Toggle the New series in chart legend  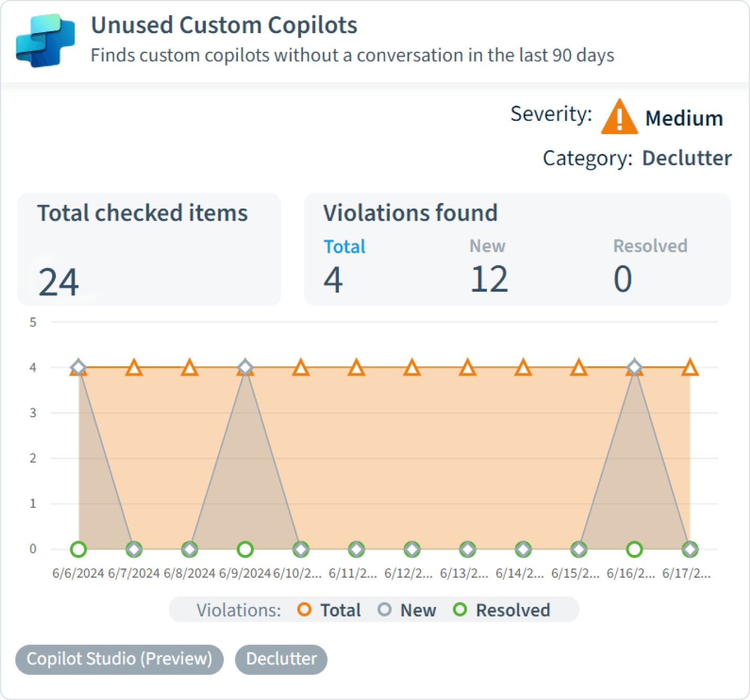[407, 610]
